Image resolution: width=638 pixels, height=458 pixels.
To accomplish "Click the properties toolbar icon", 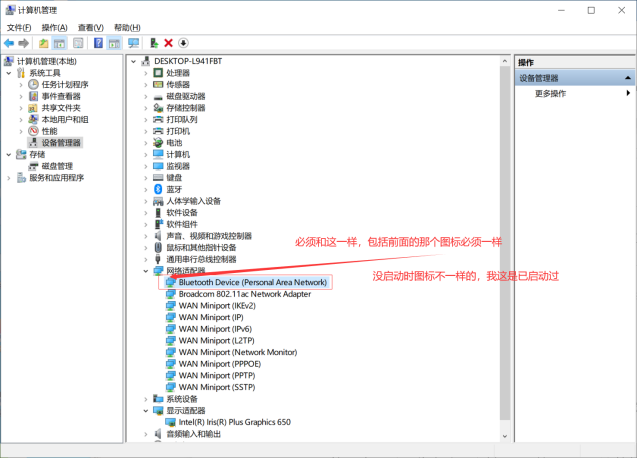I will (x=78, y=43).
